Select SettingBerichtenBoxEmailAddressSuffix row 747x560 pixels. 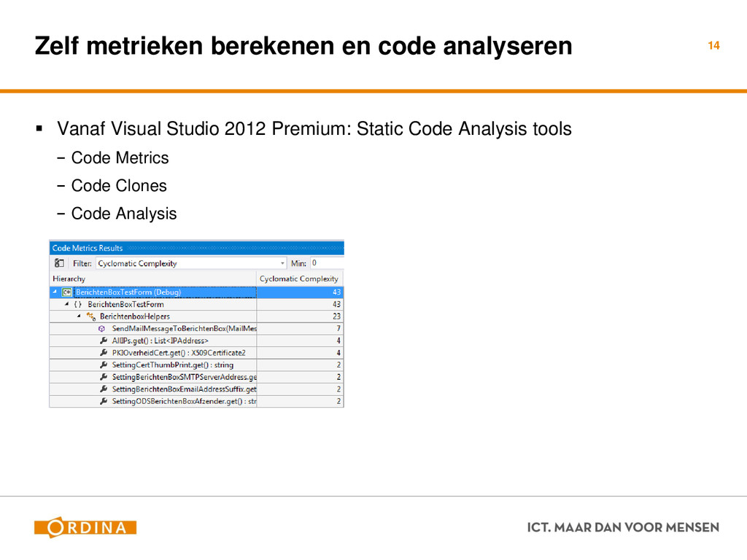pos(196,389)
